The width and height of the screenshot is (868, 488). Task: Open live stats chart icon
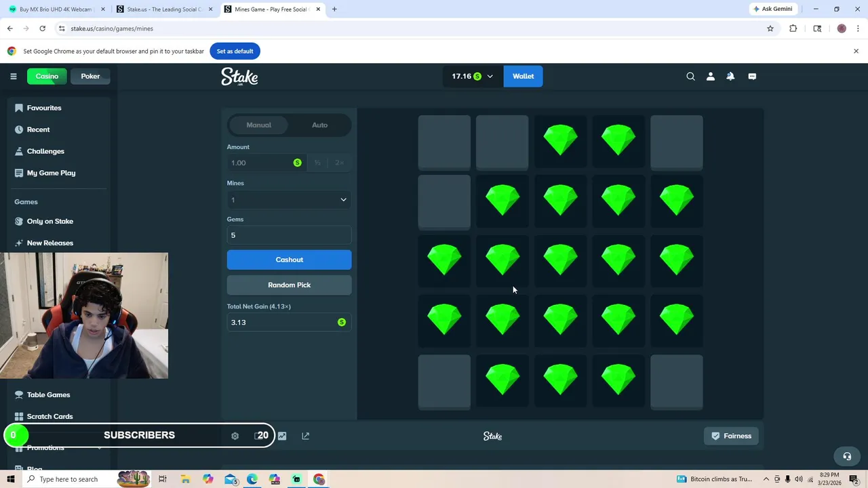pyautogui.click(x=282, y=436)
